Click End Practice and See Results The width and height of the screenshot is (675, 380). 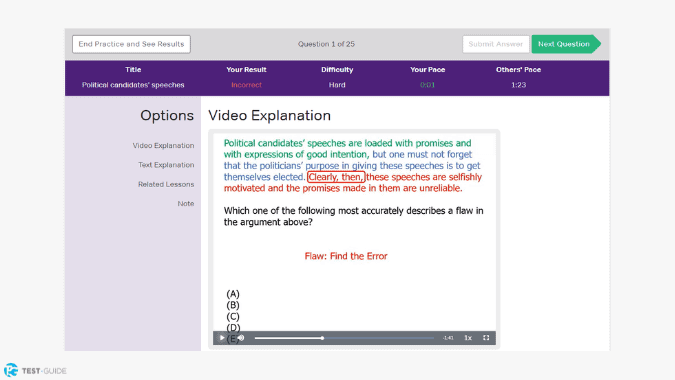[131, 44]
